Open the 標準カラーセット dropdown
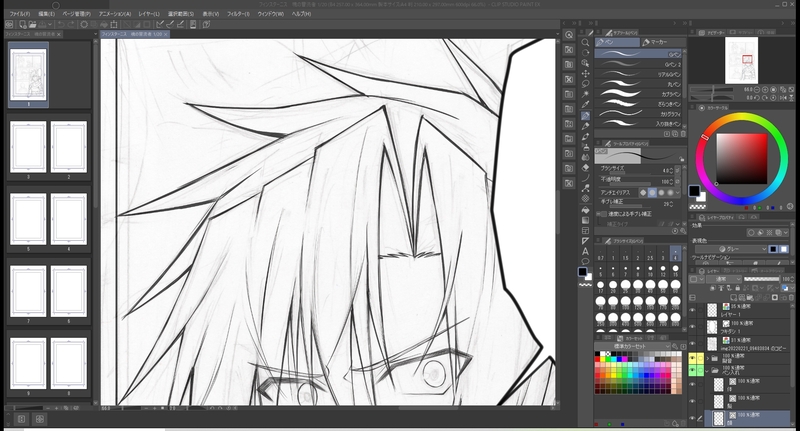This screenshot has width=800, height=431. pyautogui.click(x=634, y=346)
